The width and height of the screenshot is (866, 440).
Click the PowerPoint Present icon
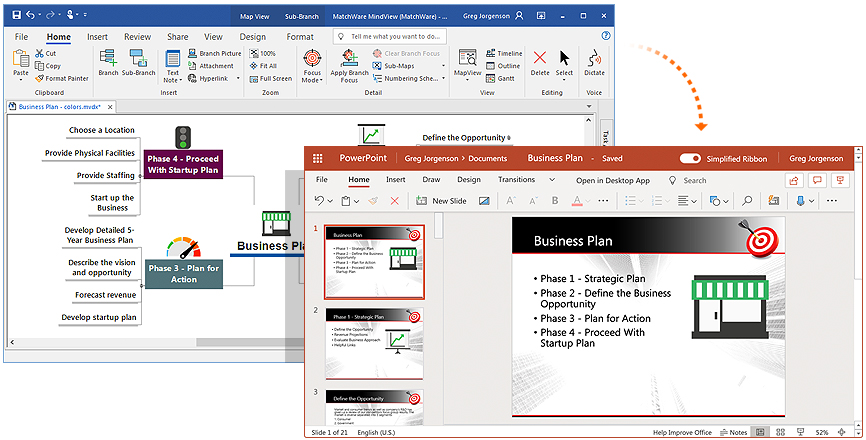click(x=840, y=180)
